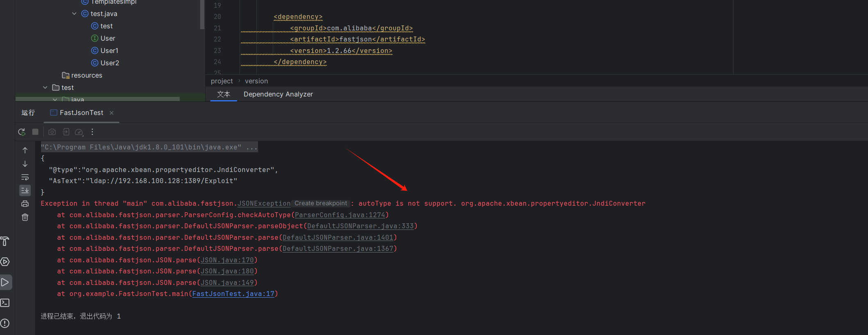Toggle soft-wrap in console output
868x335 pixels.
[25, 177]
